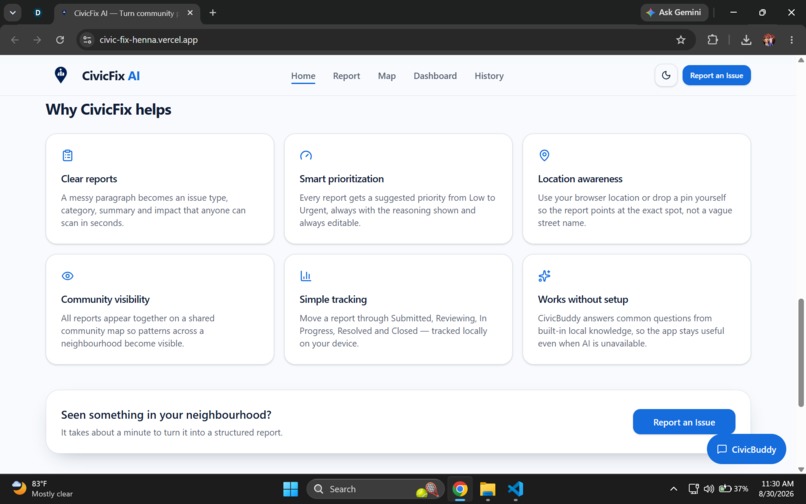
Task: Click 'Seen something in your neighbourhood?' heading
Action: tap(166, 415)
